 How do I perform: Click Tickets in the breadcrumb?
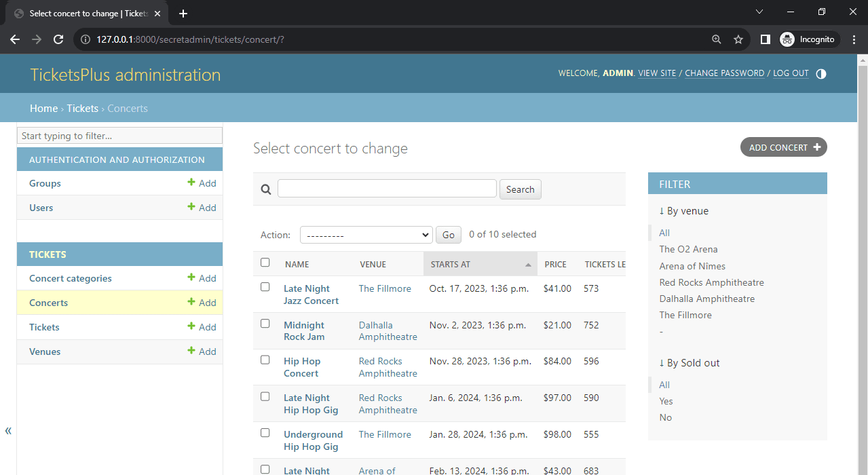point(82,108)
